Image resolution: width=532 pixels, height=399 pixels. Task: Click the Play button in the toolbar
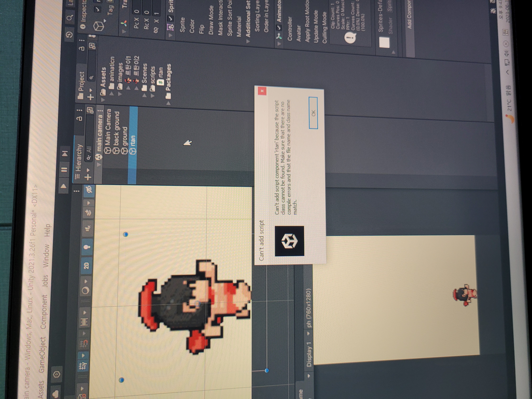tap(64, 186)
